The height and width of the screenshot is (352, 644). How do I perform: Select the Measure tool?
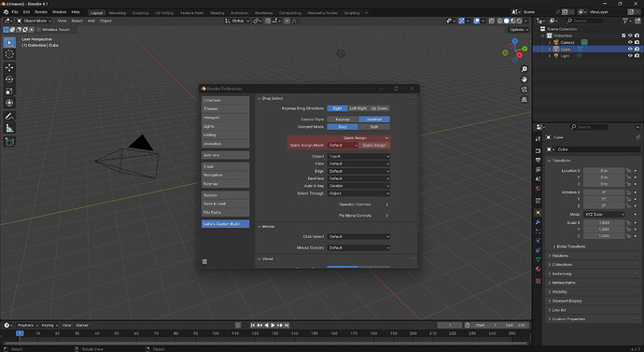[x=9, y=129]
